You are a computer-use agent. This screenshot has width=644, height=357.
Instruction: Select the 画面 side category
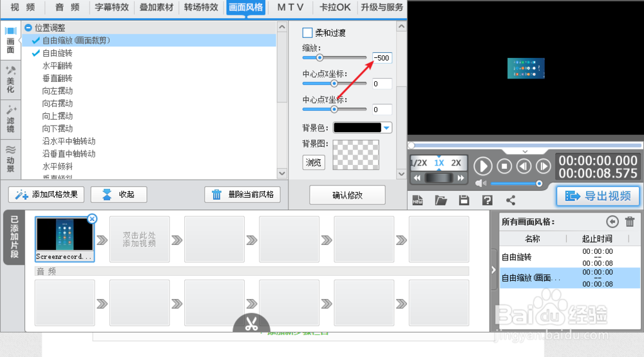click(10, 40)
